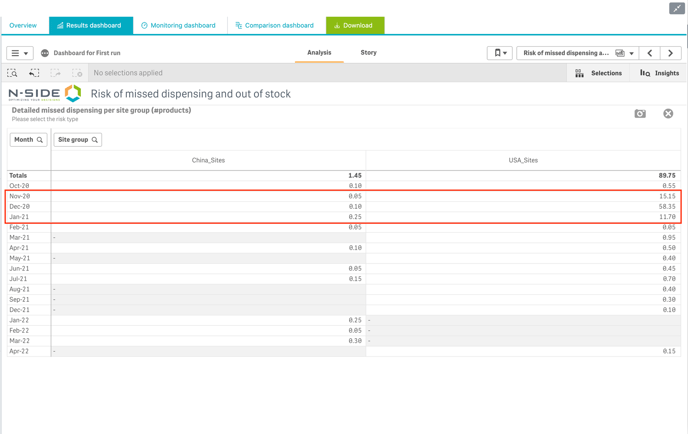Open the Comparison dashboard tab
The height and width of the screenshot is (434, 688).
click(275, 25)
